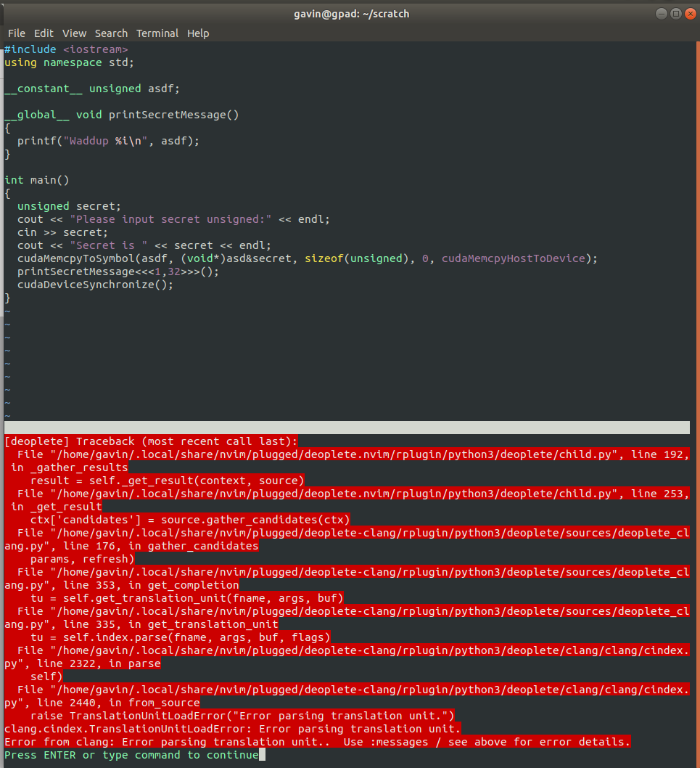The height and width of the screenshot is (768, 700).
Task: Click 'cudaMemcpyHostToDevice' argument
Action: tap(513, 258)
